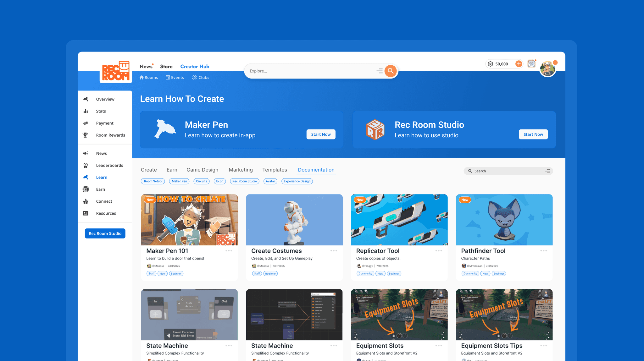Viewport: 644px width, 361px height.
Task: Click the documentation Search input field
Action: tap(508, 171)
